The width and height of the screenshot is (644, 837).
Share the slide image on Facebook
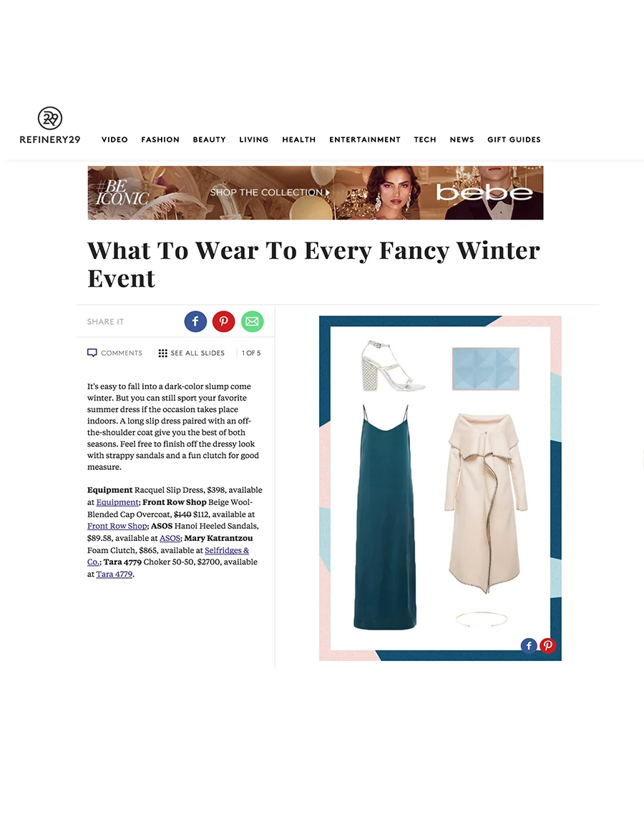[x=529, y=646]
